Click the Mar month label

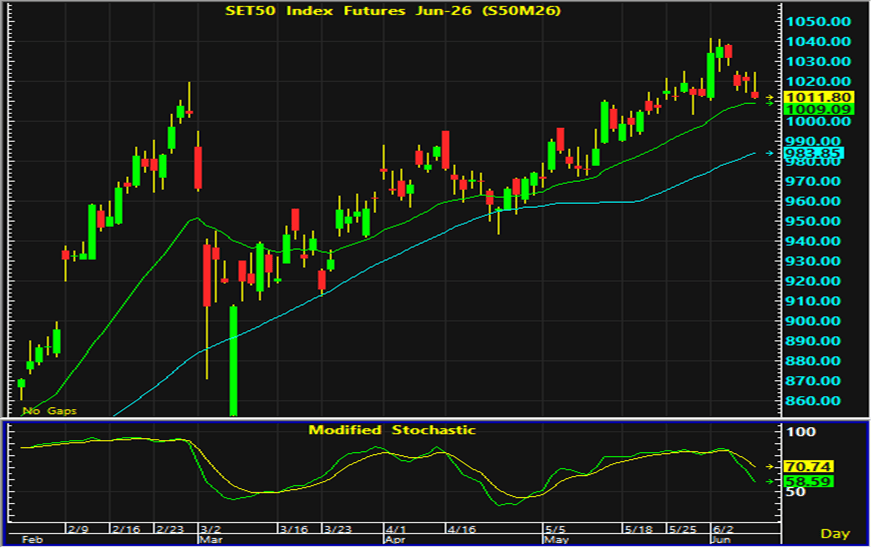tap(211, 540)
